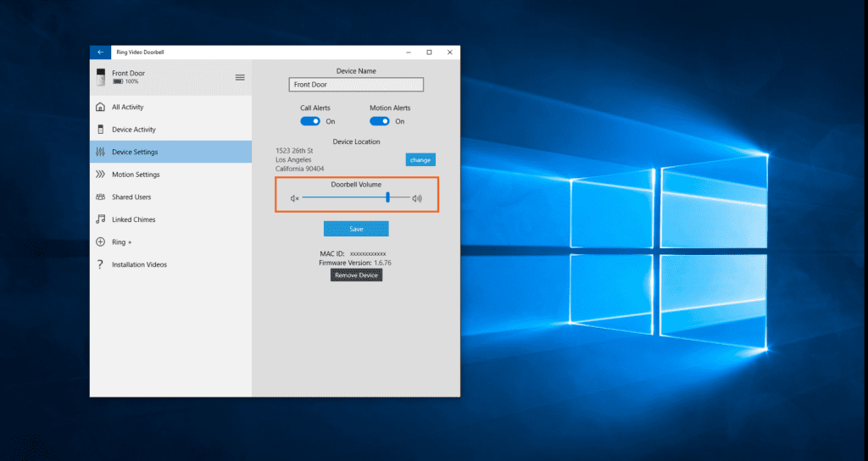Click the Installation Videos question mark icon
This screenshot has width=868, height=461.
(x=100, y=264)
